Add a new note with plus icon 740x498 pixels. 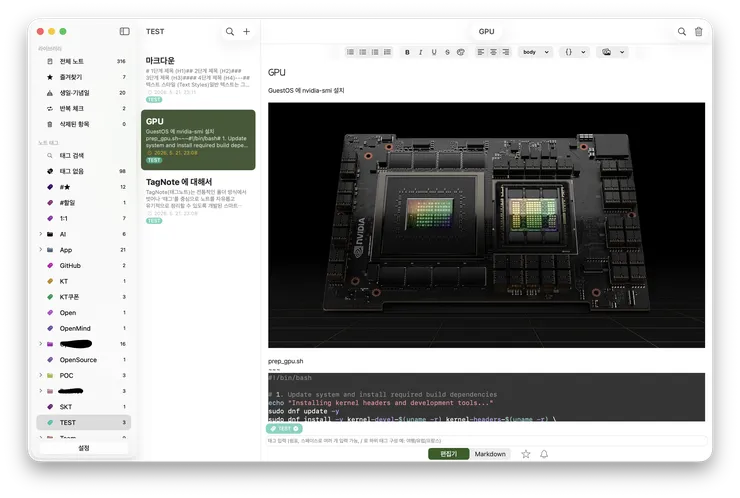click(246, 31)
